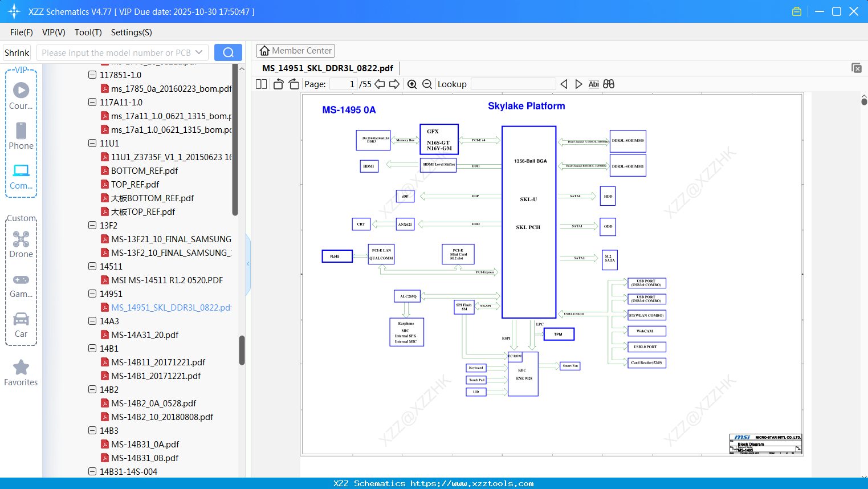Select the Phone category
Screen dimensions: 868x489
[x=21, y=136]
